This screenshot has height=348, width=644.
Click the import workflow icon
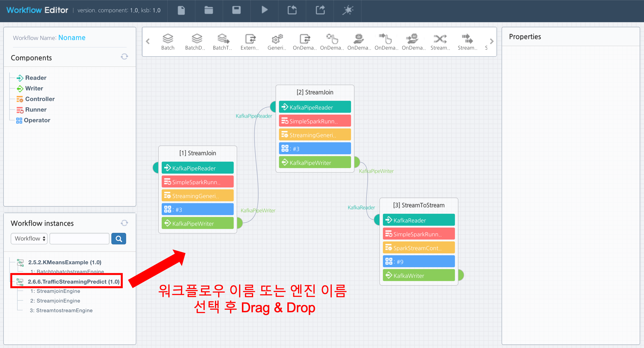pyautogui.click(x=292, y=10)
